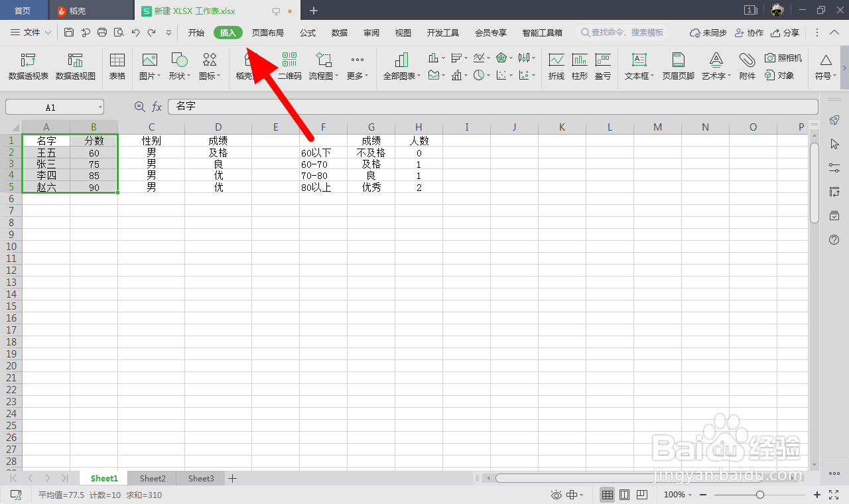Select the arrow pointer tool in sidebar
Screen dimensions: 849x504
point(835,144)
